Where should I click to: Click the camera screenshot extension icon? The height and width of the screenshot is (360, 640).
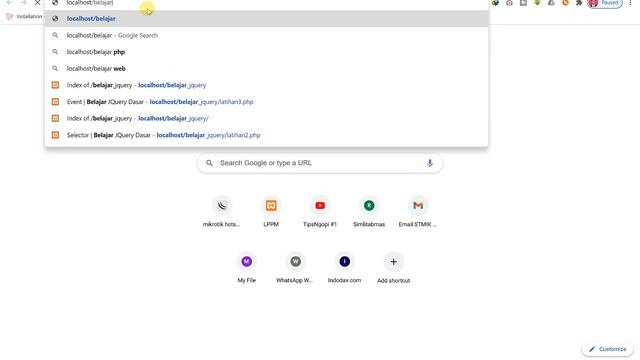click(509, 3)
